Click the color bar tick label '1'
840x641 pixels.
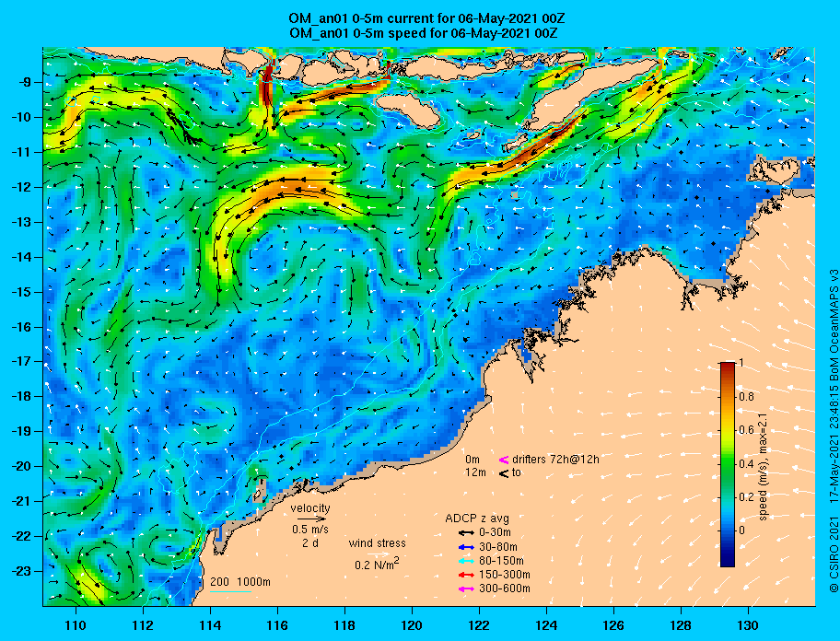pos(741,363)
